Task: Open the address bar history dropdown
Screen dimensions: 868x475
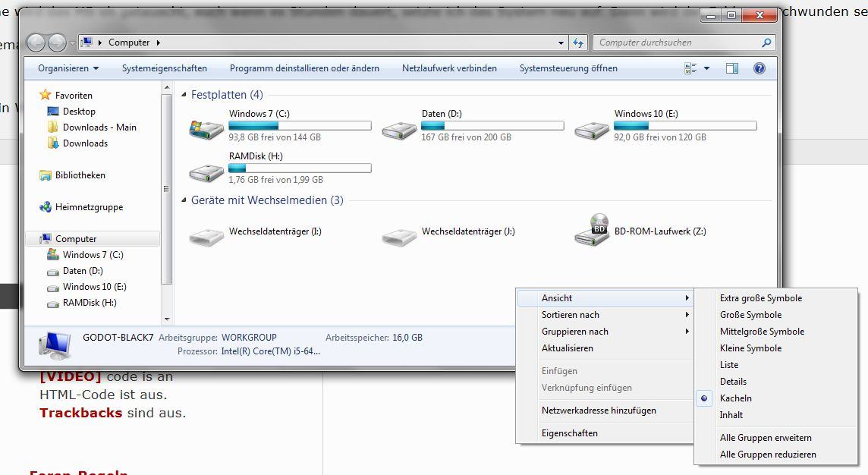Action: coord(561,42)
